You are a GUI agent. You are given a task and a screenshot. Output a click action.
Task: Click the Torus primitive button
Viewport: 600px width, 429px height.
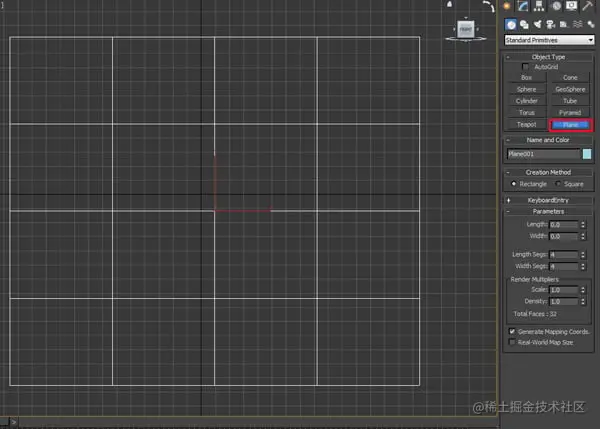click(x=527, y=113)
